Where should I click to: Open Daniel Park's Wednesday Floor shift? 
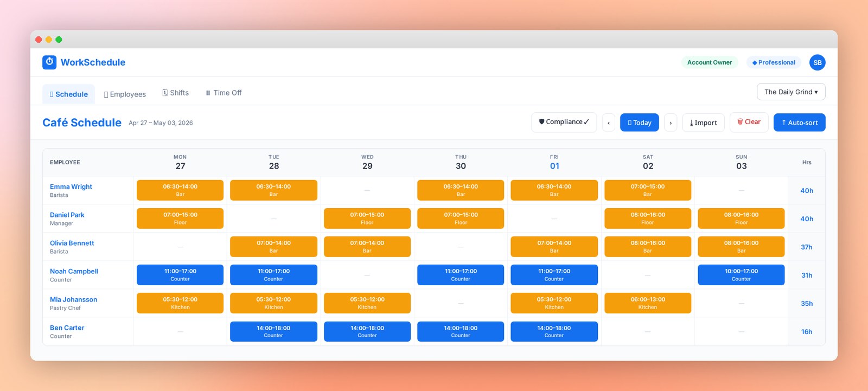coord(367,219)
